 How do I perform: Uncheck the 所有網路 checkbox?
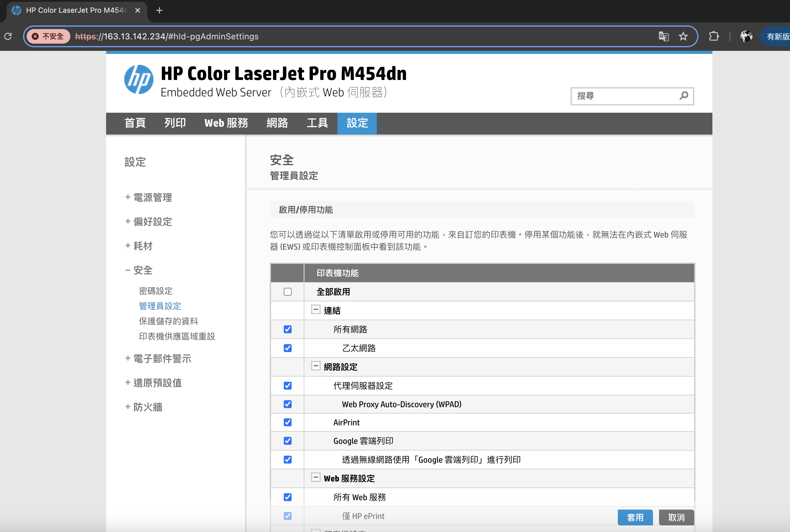[x=288, y=329]
